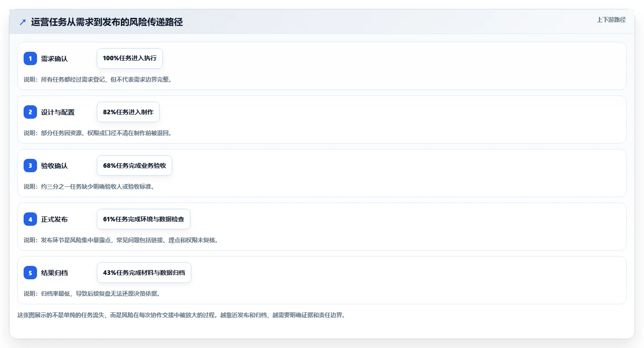Click the 68%任务完成业务验收 pill

click(134, 166)
